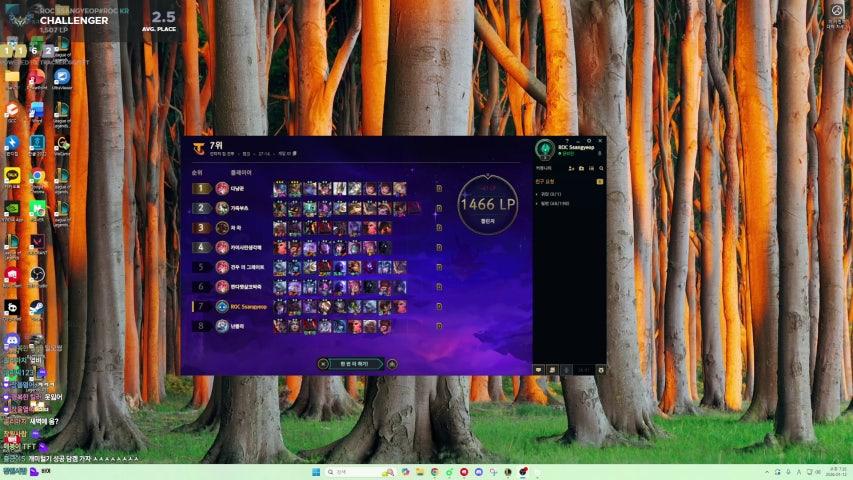The image size is (853, 480).
Task: Click the search icon in friends panel
Action: pyautogui.click(x=600, y=168)
